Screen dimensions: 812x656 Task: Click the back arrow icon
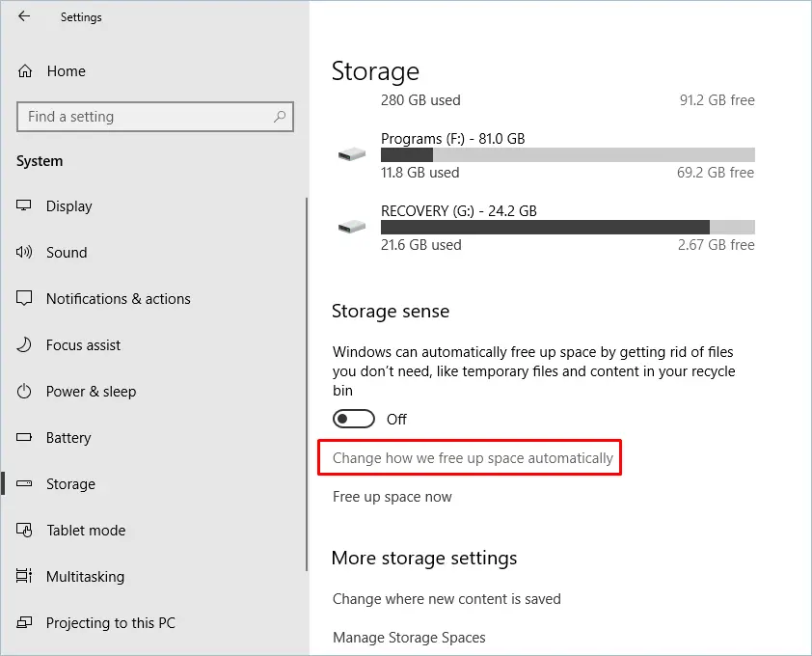[x=24, y=16]
